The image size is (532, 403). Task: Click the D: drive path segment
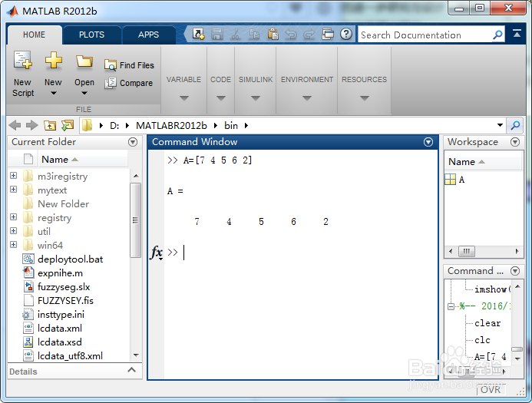[114, 126]
